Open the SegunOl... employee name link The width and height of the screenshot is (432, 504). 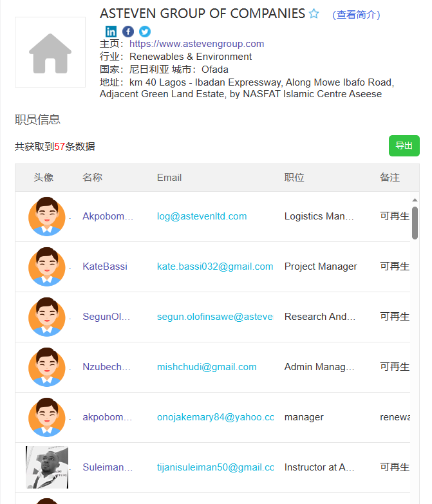(106, 317)
